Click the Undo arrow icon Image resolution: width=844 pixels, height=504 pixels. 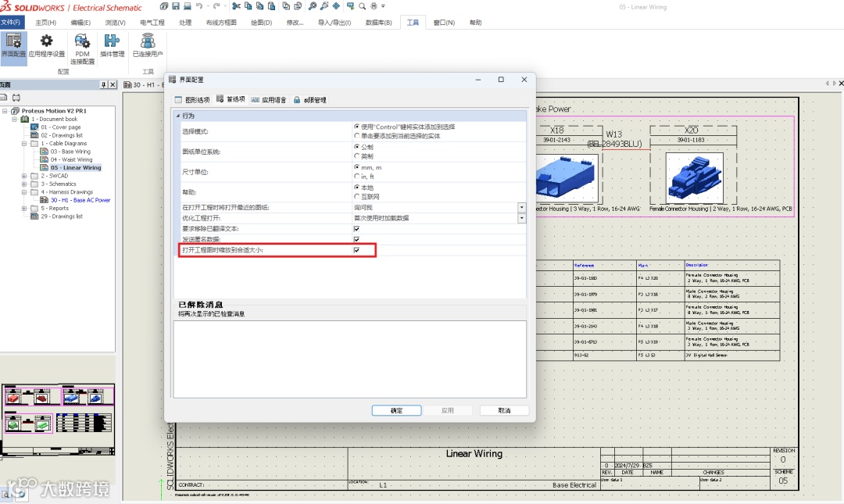(x=200, y=6)
